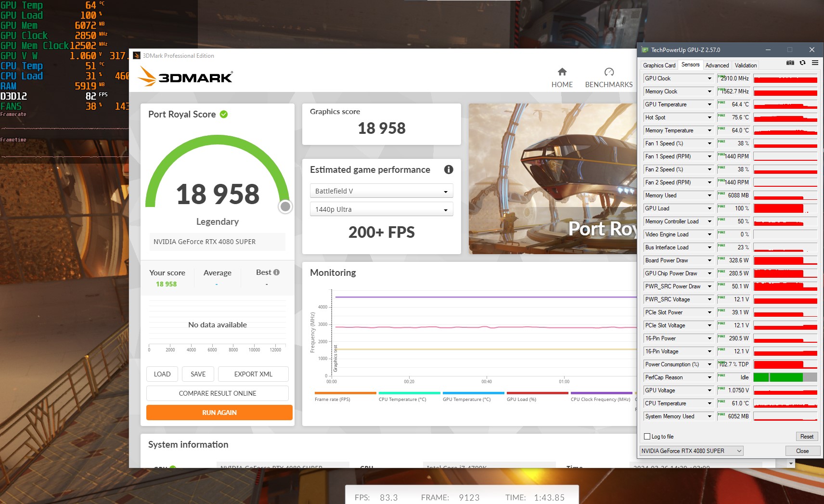Expand the PCIe Slot Power dropdown
The image size is (824, 504).
tap(709, 312)
